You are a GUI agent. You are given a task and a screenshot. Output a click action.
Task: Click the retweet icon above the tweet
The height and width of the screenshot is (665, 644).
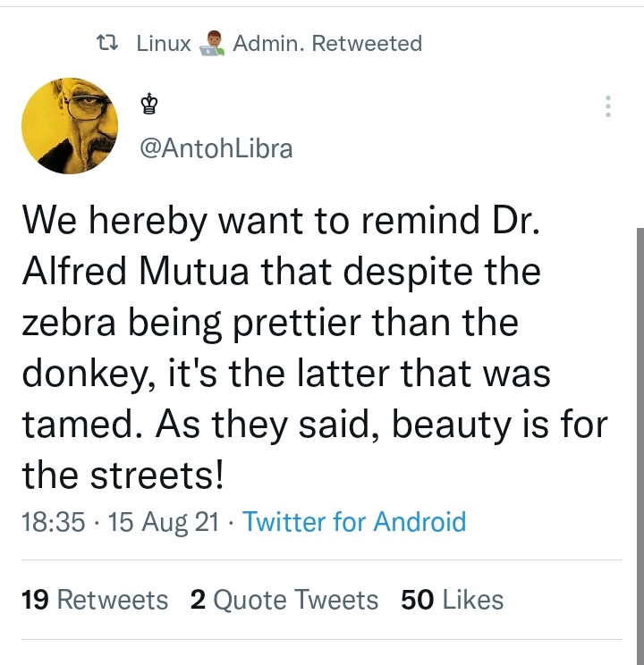[x=107, y=43]
